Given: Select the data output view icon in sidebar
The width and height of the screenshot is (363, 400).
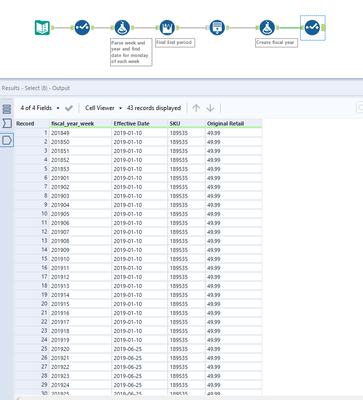Looking at the screenshot, I should [7, 140].
